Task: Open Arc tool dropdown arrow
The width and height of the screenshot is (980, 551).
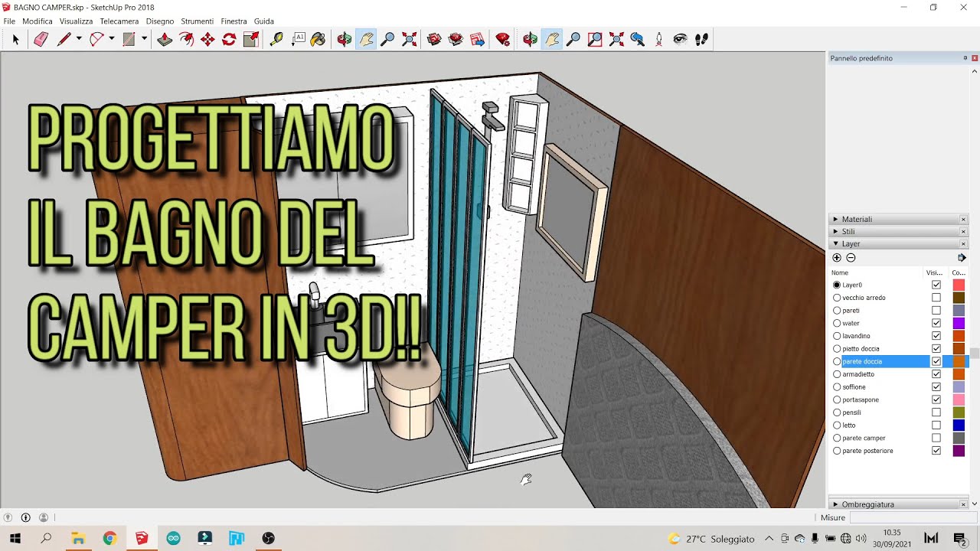Action: (112, 39)
